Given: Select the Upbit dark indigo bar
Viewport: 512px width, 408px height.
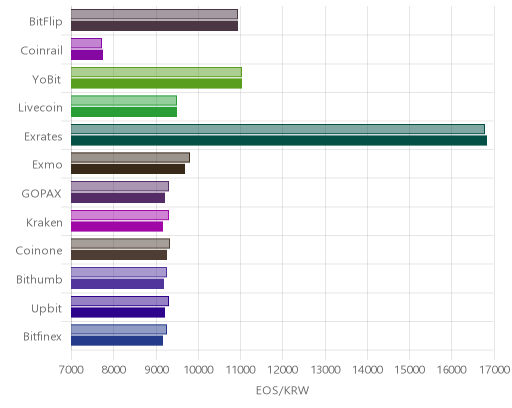Looking at the screenshot, I should pyautogui.click(x=118, y=312).
